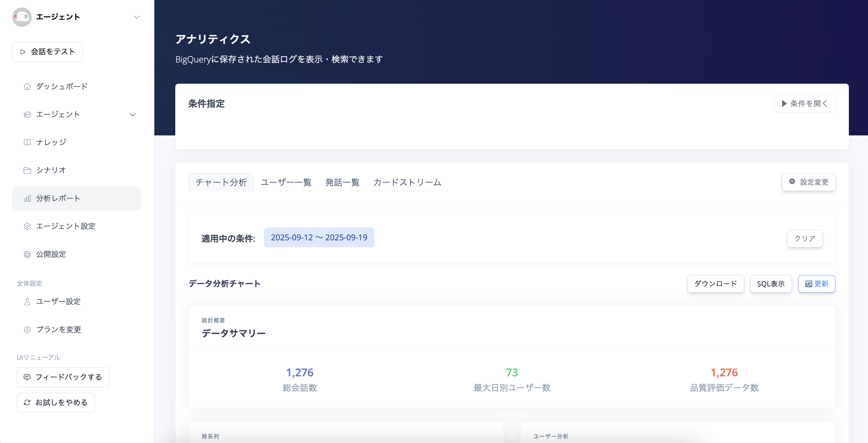
Task: Open the 発話一覧 tab
Action: tap(342, 182)
